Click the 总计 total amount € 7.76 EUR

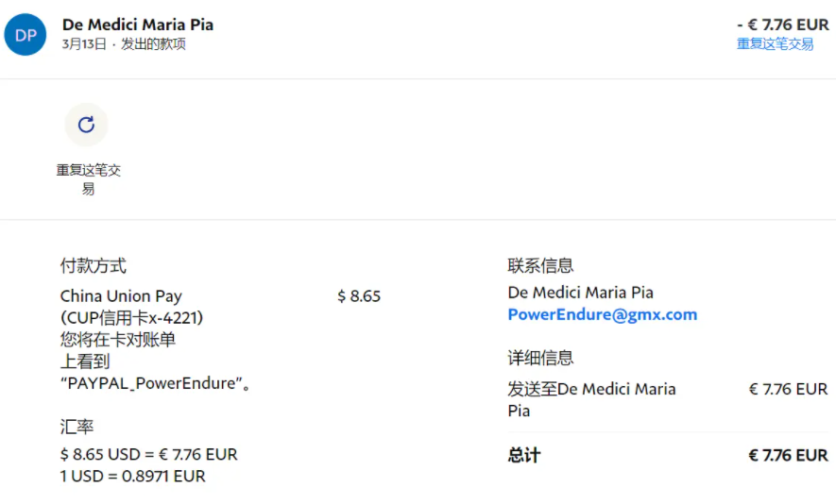788,456
